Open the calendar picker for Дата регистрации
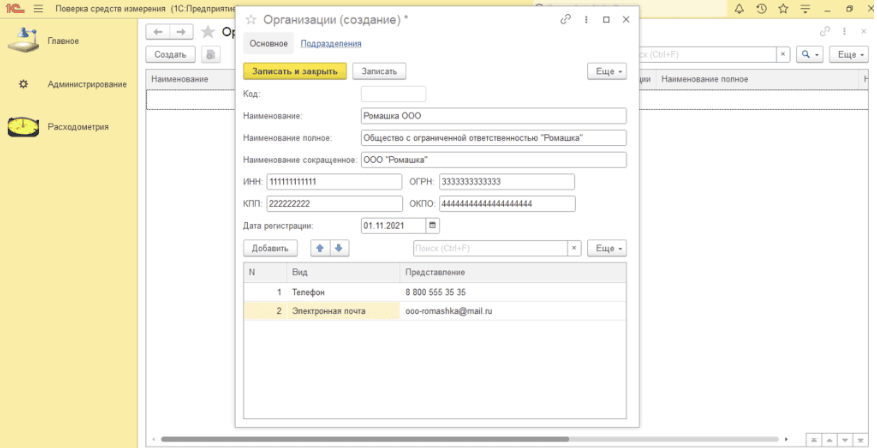The height and width of the screenshot is (448, 877). (433, 225)
